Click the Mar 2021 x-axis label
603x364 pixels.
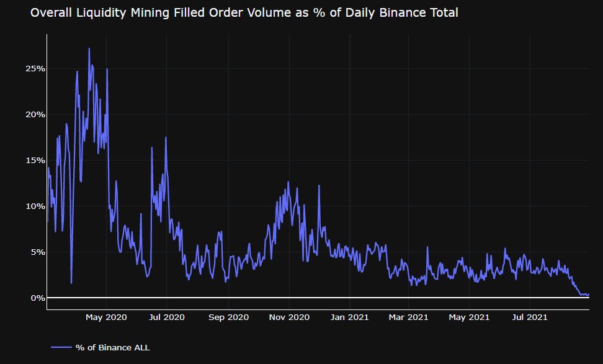pos(408,317)
